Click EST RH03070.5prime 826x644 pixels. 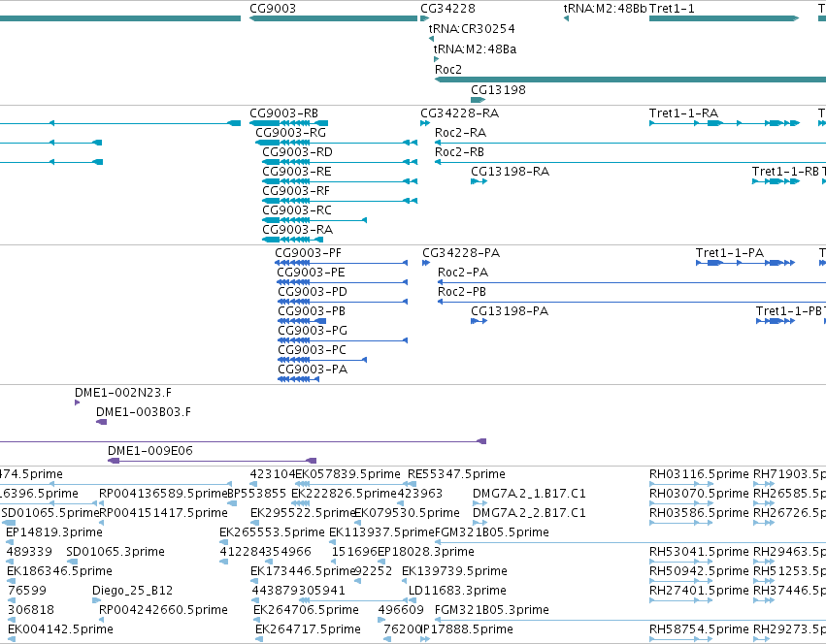699,494
